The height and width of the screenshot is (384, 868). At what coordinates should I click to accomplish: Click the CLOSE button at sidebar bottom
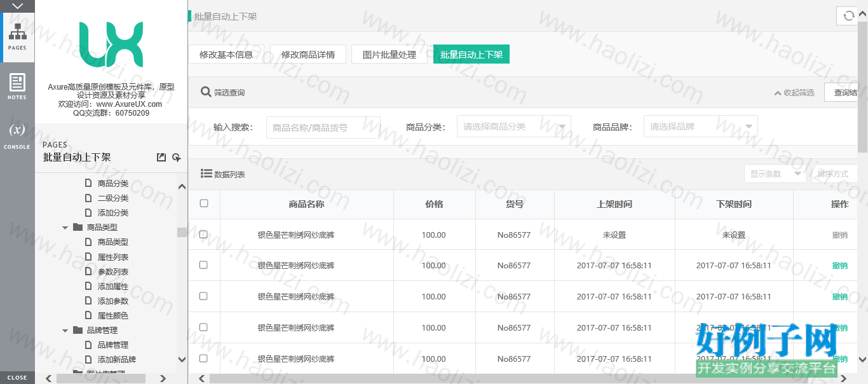pos(17,378)
